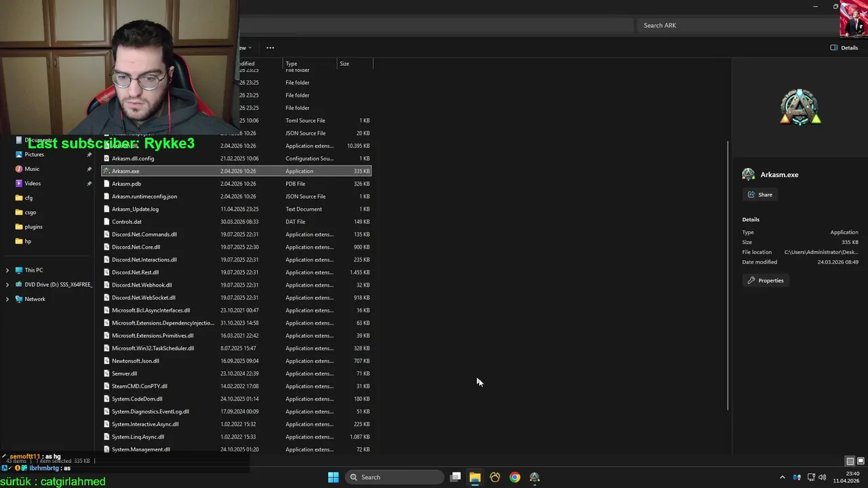Click Share in the details pane
Viewport: 868px width, 488px height.
click(760, 195)
